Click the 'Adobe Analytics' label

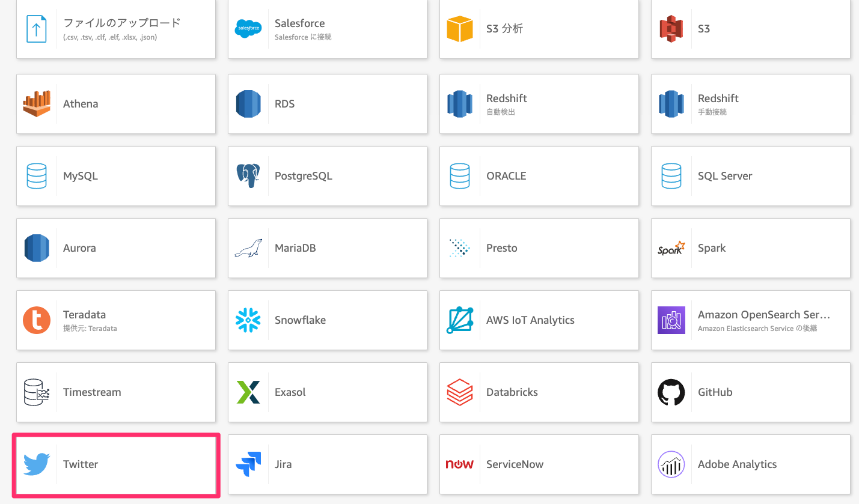(x=737, y=464)
